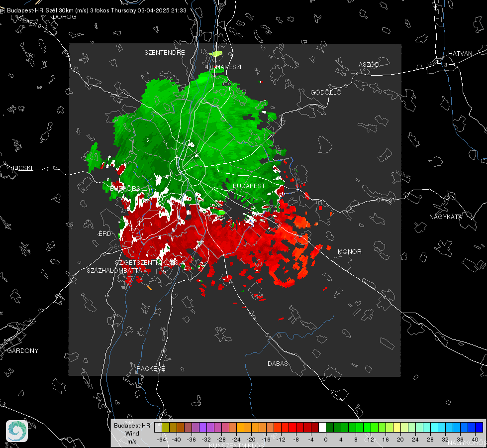
Task: Pick the dark blue swatch at the legend's right end
Action: coord(479,428)
